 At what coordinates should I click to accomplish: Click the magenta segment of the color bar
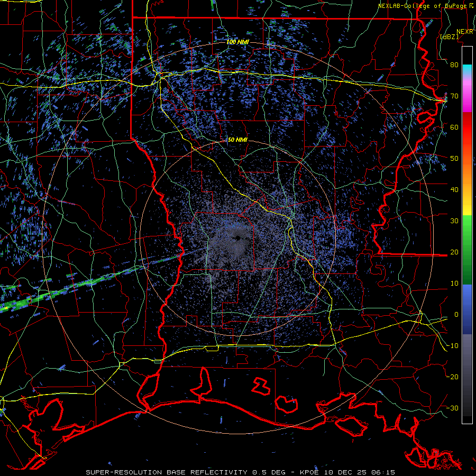pos(467,97)
